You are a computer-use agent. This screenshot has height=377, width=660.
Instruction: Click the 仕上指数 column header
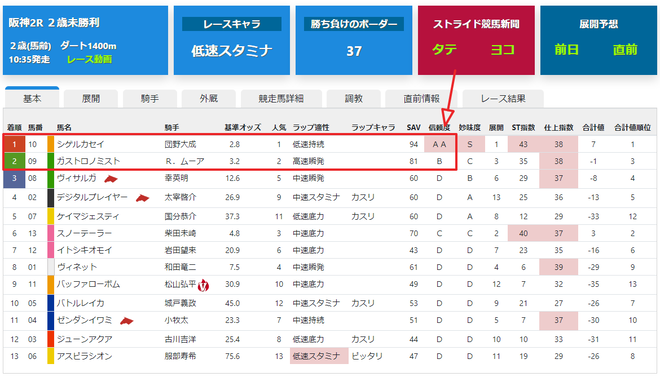coord(559,127)
